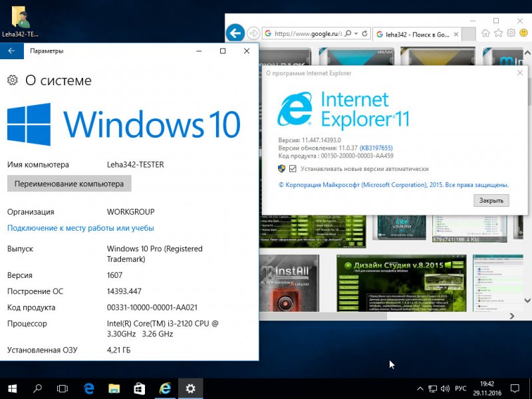Click the search magnifier in IE address bar
The width and height of the screenshot is (532, 399).
348,34
